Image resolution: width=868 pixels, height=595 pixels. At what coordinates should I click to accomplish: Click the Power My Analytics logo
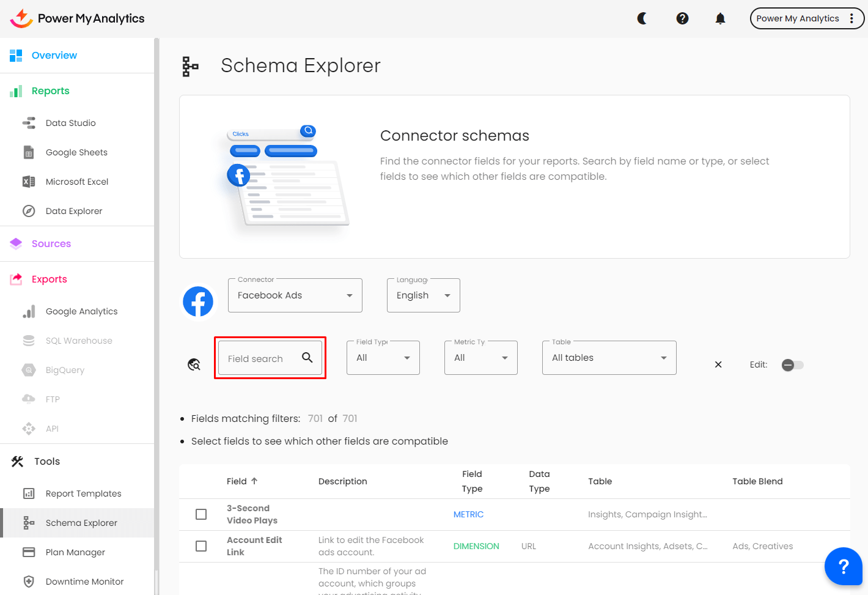[77, 18]
